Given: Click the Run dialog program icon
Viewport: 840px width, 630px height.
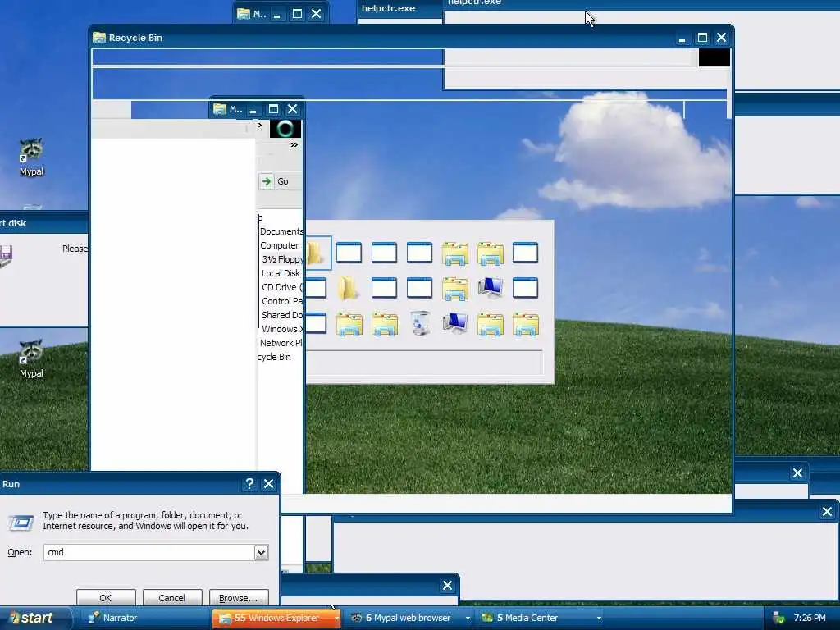Looking at the screenshot, I should (x=21, y=522).
